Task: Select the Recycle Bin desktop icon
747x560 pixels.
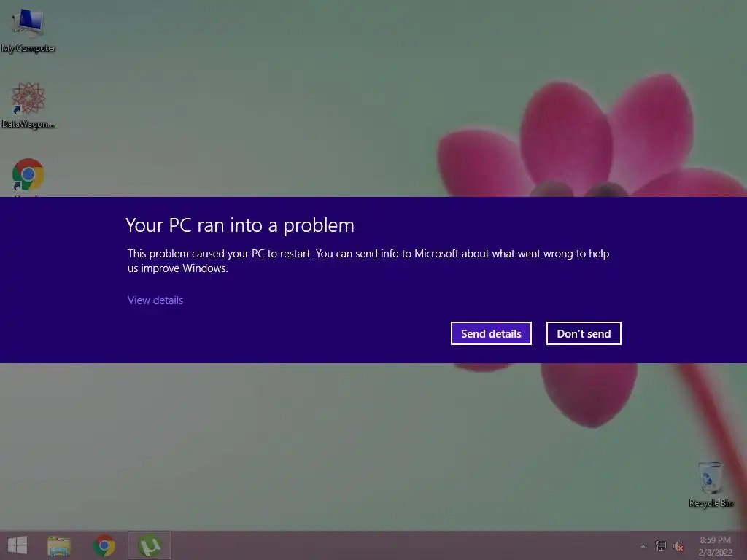Action: click(x=711, y=484)
